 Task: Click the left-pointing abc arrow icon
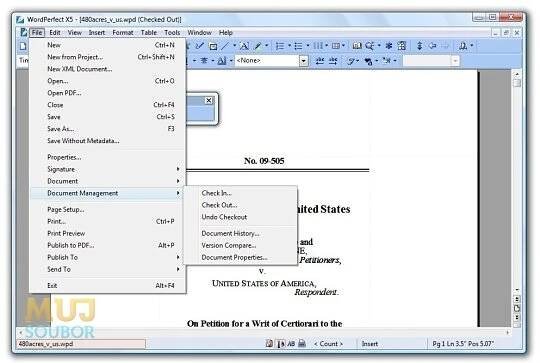pyautogui.click(x=320, y=61)
